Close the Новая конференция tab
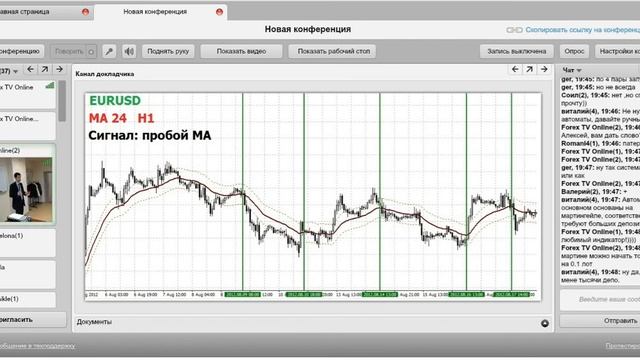Image resolution: width=640 pixels, height=360 pixels. (x=220, y=12)
